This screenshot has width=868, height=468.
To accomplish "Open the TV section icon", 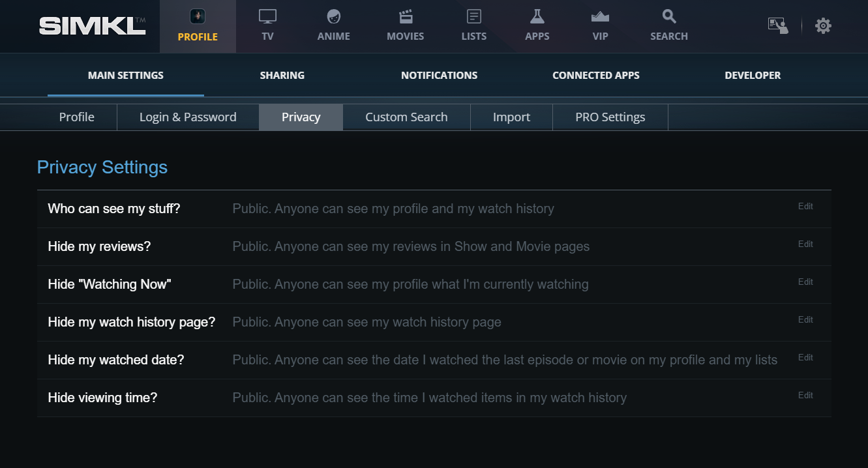I will (267, 17).
